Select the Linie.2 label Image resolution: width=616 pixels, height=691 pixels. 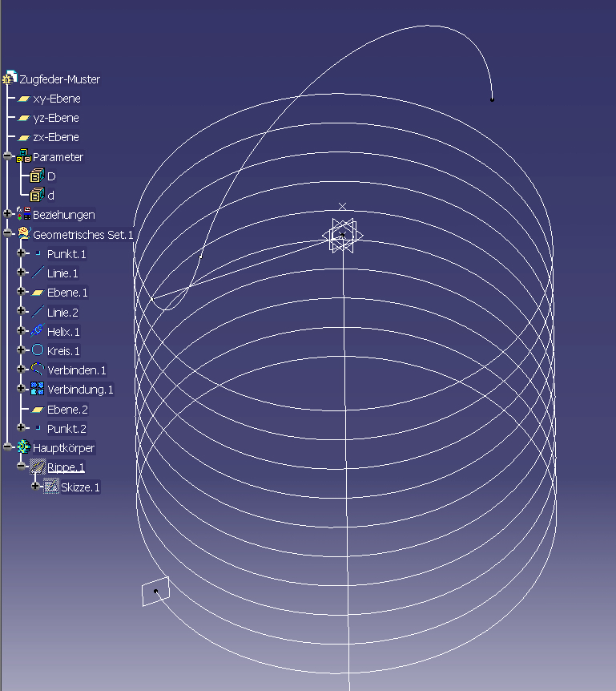(x=62, y=313)
